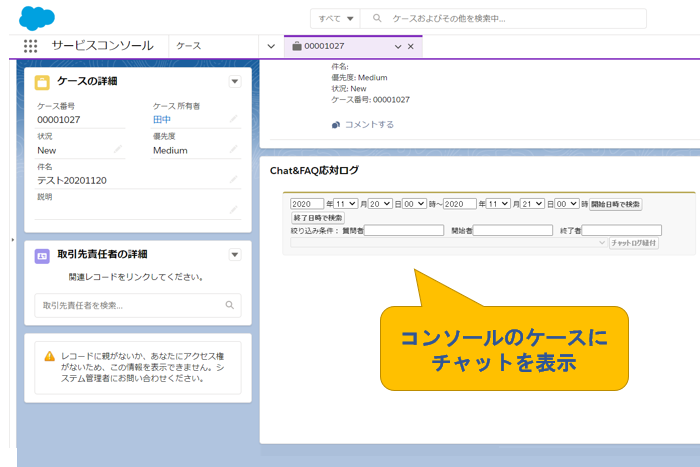Open the ケース navigation item
This screenshot has height=467, width=700.
(188, 46)
